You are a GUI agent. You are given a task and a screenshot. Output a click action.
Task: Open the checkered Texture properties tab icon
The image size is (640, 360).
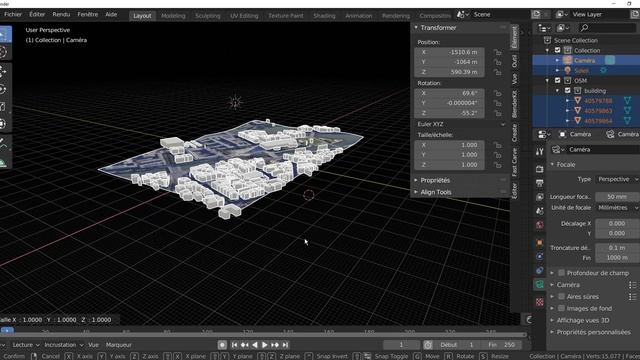point(540,302)
